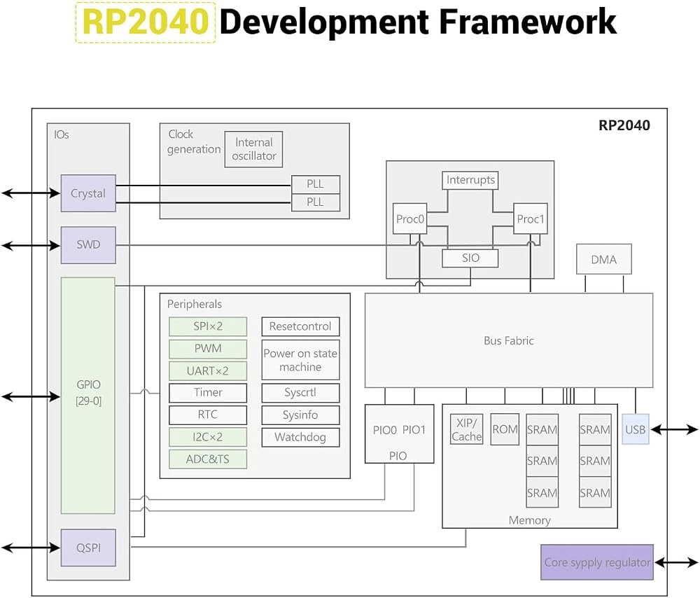Screen dimensions: 700x598
Task: Click the Crystal block
Action: click(x=88, y=193)
